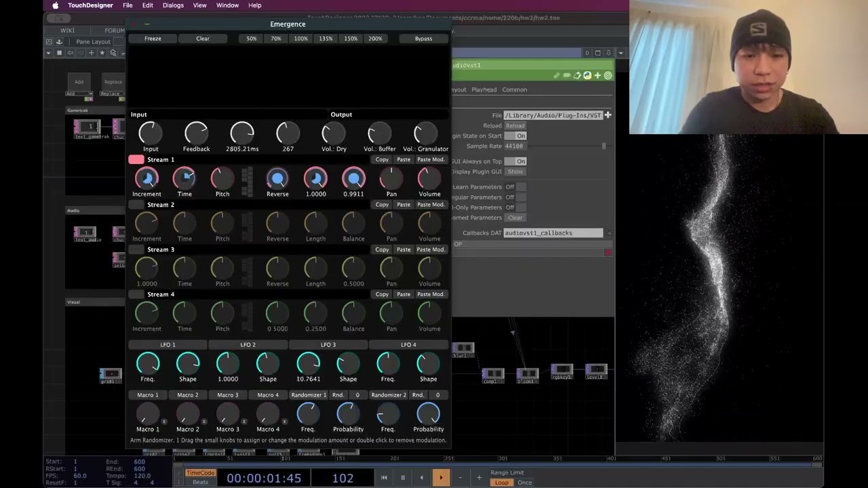Viewport: 868px width, 488px height.
Task: Click the pencil edit icon in audiovst1 header
Action: [557, 75]
